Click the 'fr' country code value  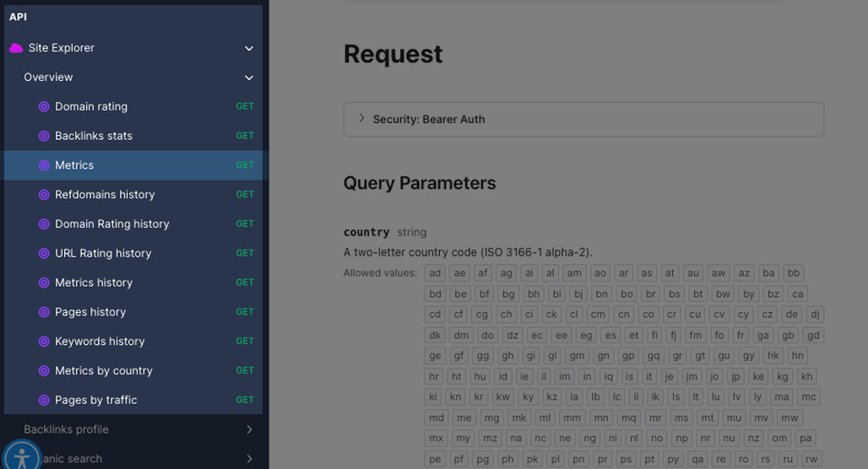(741, 335)
